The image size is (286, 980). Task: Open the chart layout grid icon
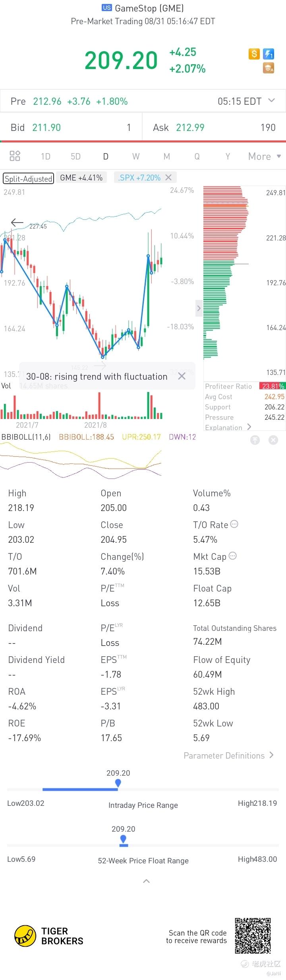pyautogui.click(x=15, y=156)
